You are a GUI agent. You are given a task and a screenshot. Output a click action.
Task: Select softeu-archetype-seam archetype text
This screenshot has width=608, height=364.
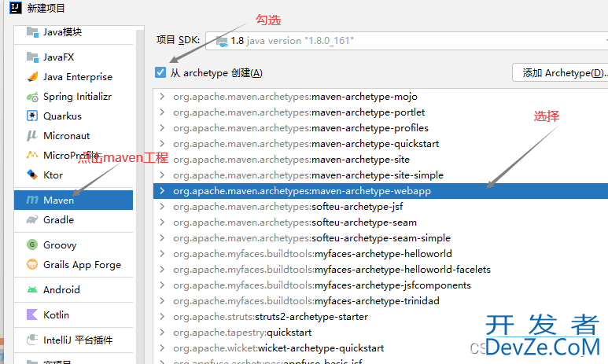pyautogui.click(x=295, y=222)
